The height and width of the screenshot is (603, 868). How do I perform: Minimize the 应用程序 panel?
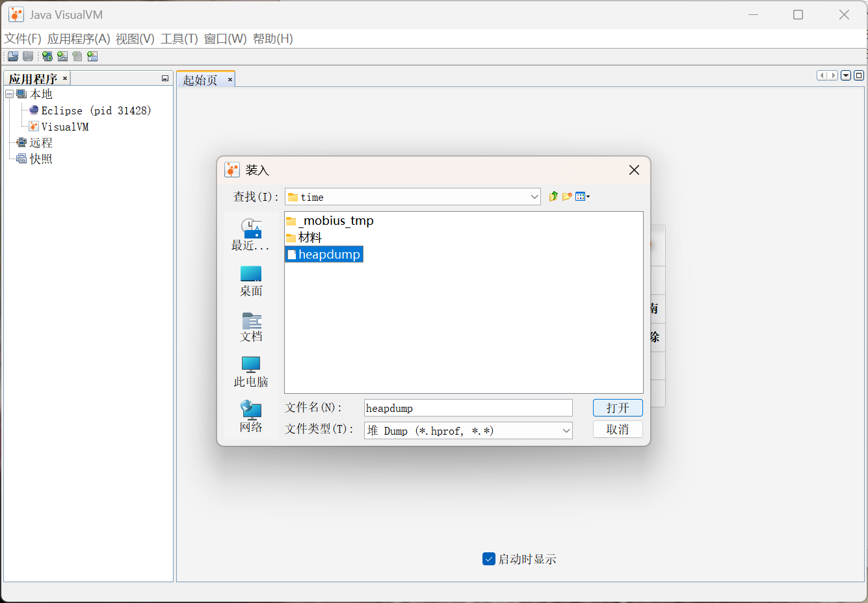(165, 79)
